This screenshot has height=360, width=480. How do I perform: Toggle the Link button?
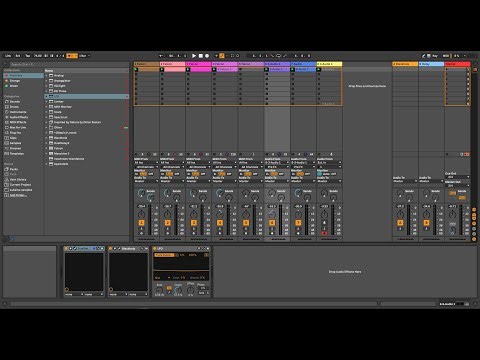coord(8,56)
